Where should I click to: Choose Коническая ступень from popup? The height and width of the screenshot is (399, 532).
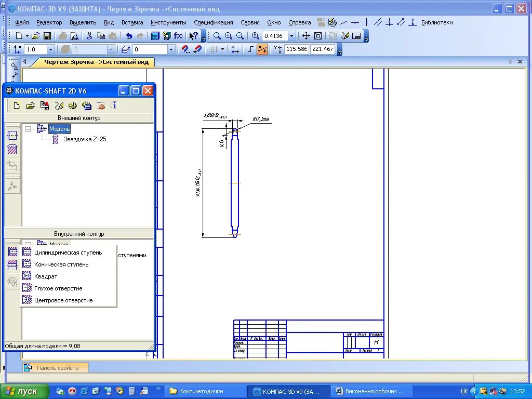click(68, 264)
